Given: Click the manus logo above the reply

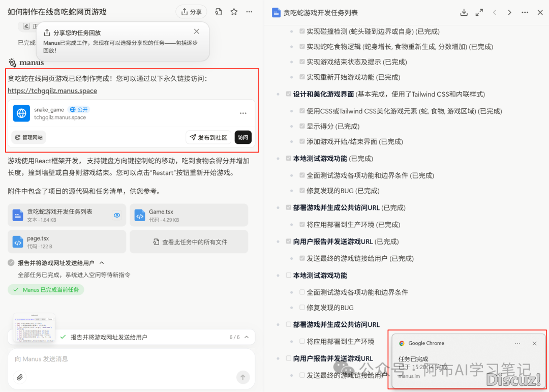Looking at the screenshot, I should (26, 63).
